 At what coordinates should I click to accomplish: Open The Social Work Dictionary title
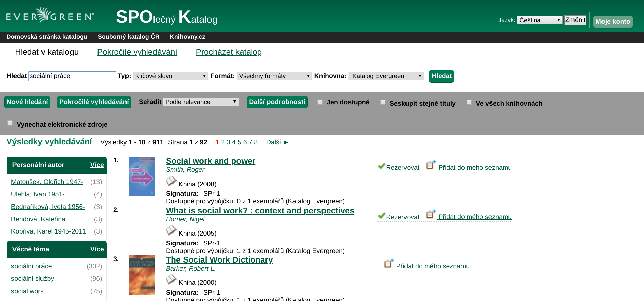pyautogui.click(x=219, y=260)
